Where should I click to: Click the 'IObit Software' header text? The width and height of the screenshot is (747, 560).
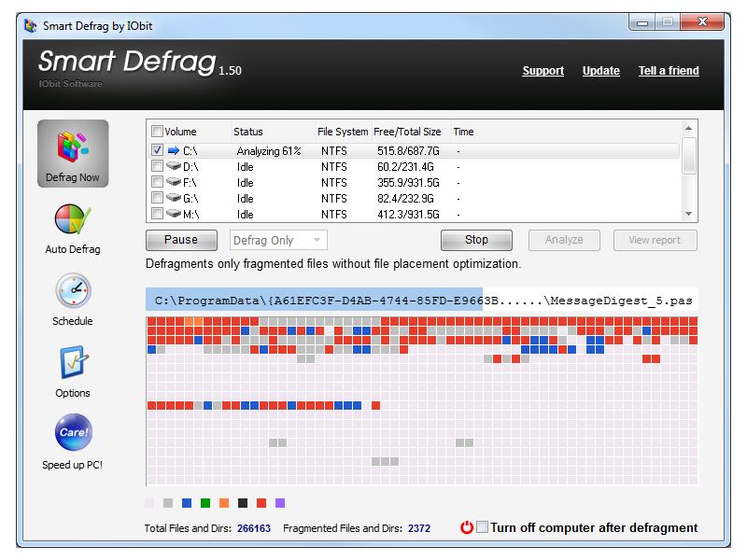coord(71,83)
